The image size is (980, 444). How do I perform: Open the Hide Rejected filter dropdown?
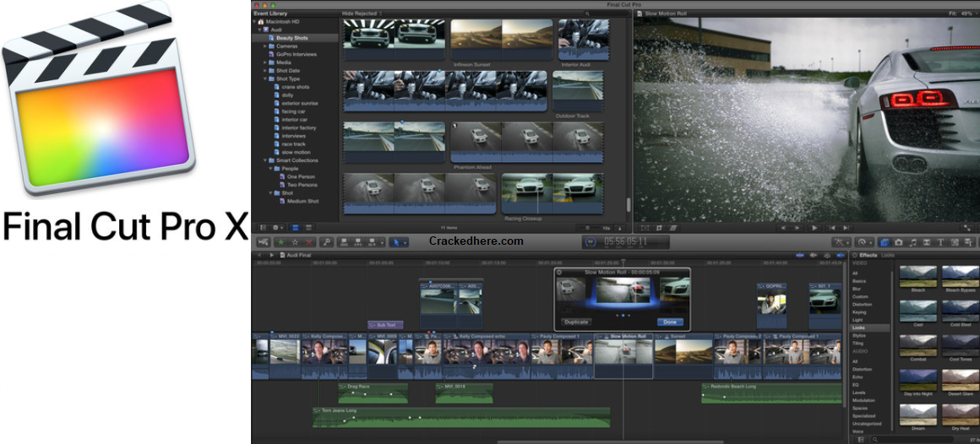coord(362,14)
